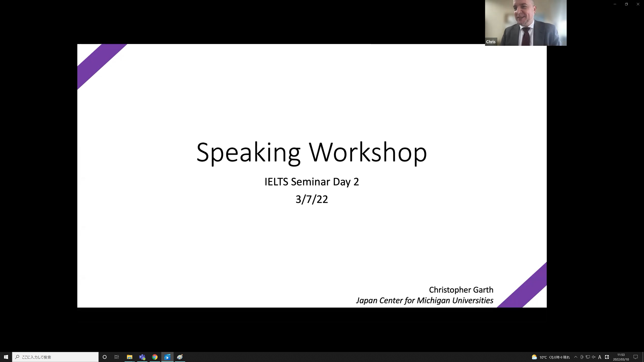Click the Speaking Workshop slide video area
Image resolution: width=644 pixels, height=362 pixels.
tap(312, 176)
